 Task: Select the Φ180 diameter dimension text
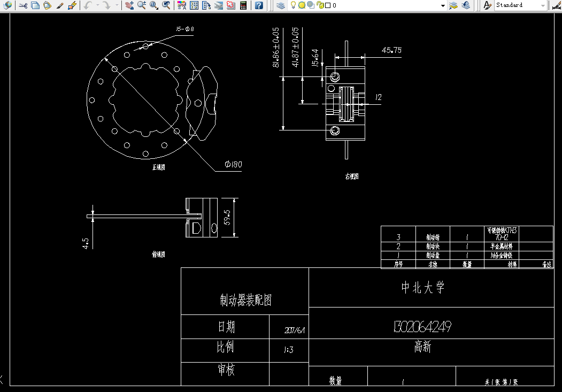tap(233, 165)
